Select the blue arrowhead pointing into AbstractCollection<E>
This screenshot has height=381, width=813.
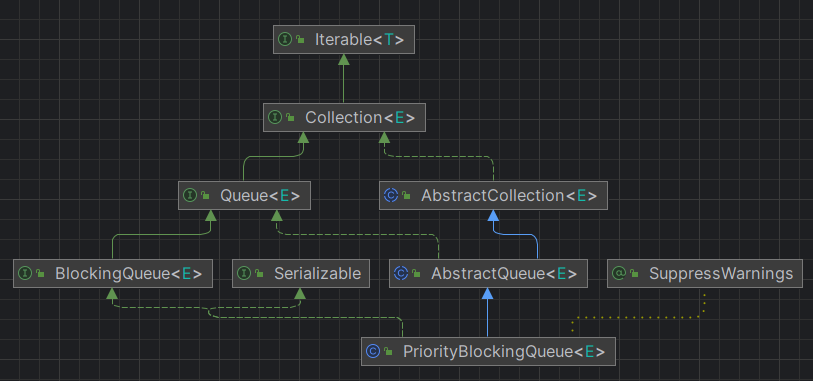pyautogui.click(x=493, y=216)
